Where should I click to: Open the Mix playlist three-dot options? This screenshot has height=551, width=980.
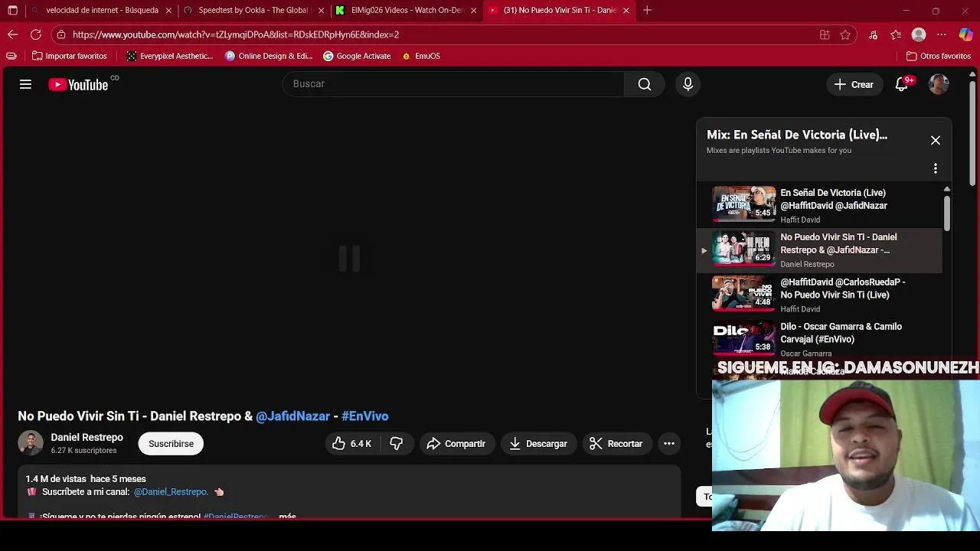click(935, 168)
